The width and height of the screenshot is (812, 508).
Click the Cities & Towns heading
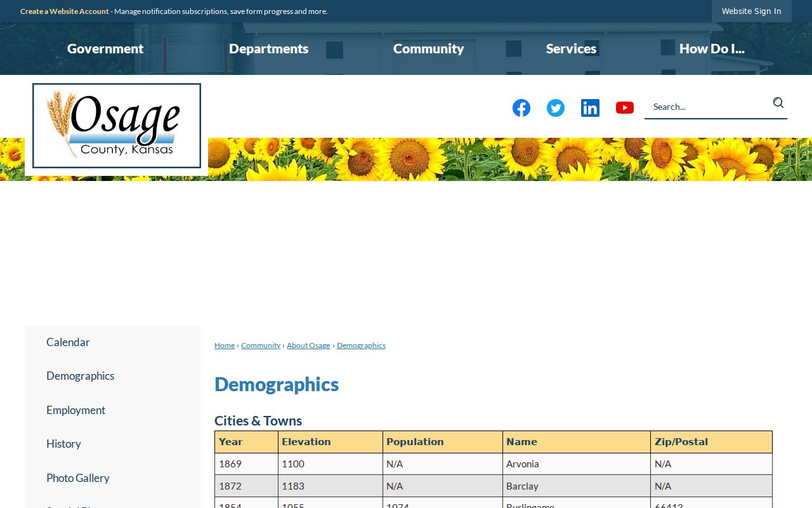pos(258,421)
